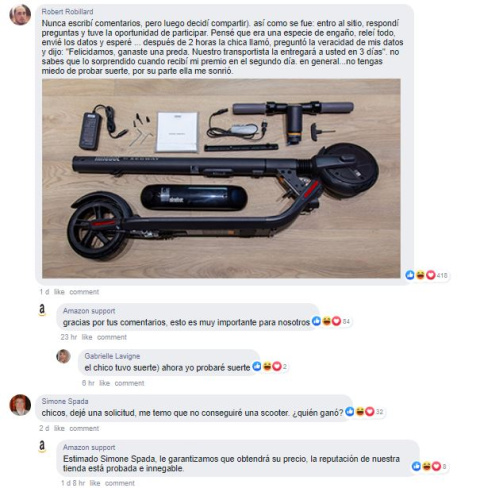
Task: Click the Amazon logo beside the 'Estimado Simone' reply
Action: 42,446
